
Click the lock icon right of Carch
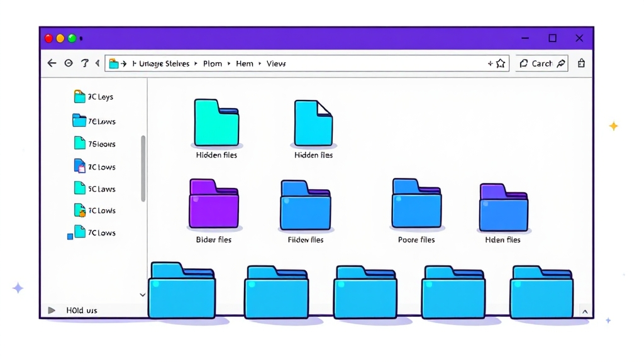pos(581,63)
